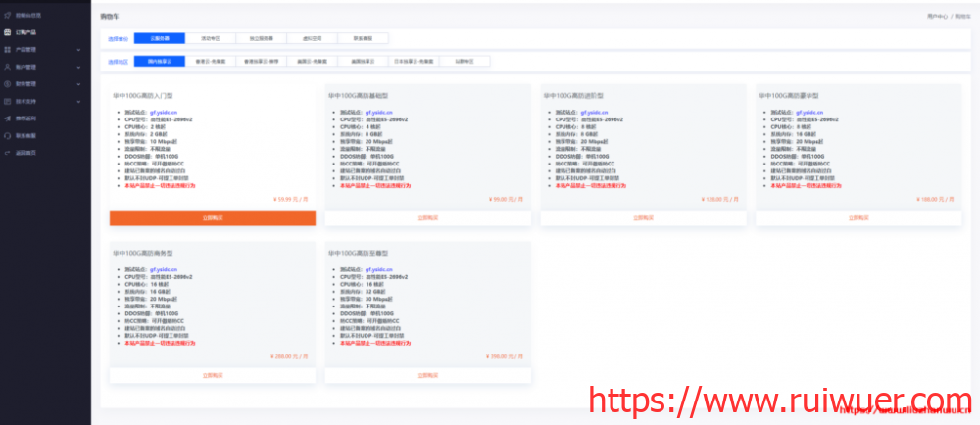Select the 虚拟空间 category tab
Viewport: 980px width, 425px height.
[x=313, y=38]
